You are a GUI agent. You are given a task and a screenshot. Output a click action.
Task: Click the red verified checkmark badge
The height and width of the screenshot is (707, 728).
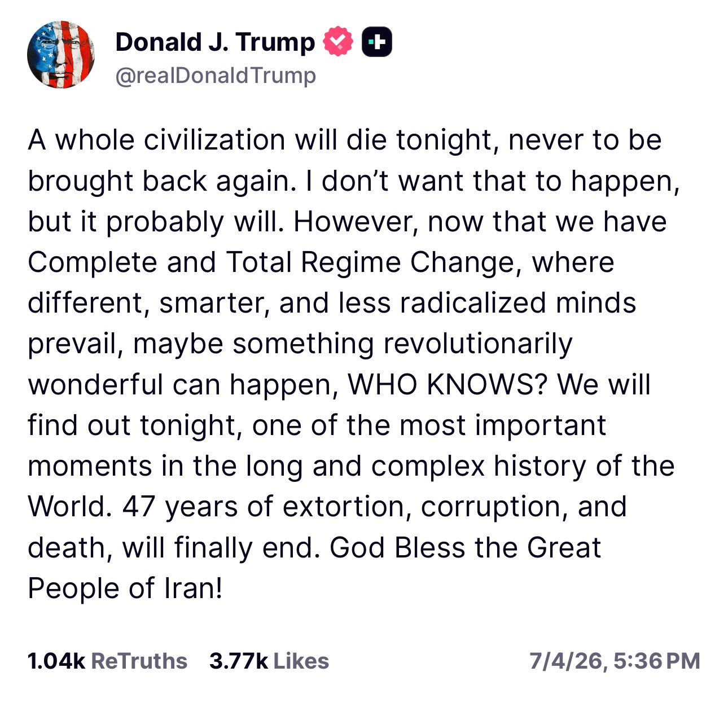coord(337,42)
